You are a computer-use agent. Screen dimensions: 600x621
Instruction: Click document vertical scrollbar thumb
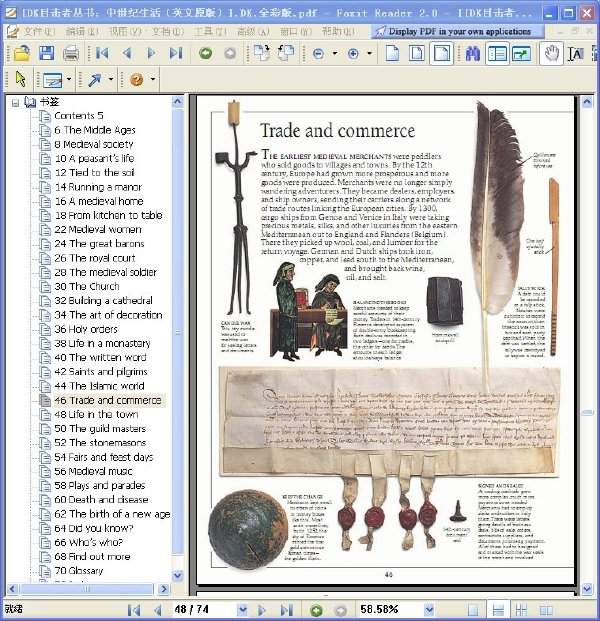coord(587,413)
